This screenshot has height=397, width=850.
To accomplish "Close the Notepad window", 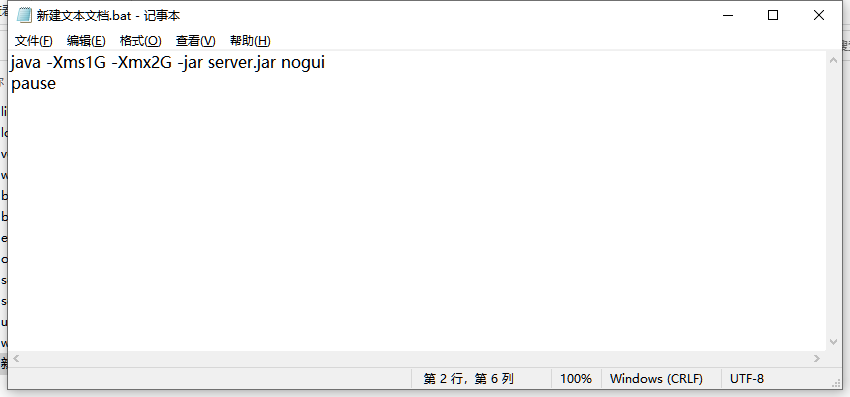I will point(819,15).
